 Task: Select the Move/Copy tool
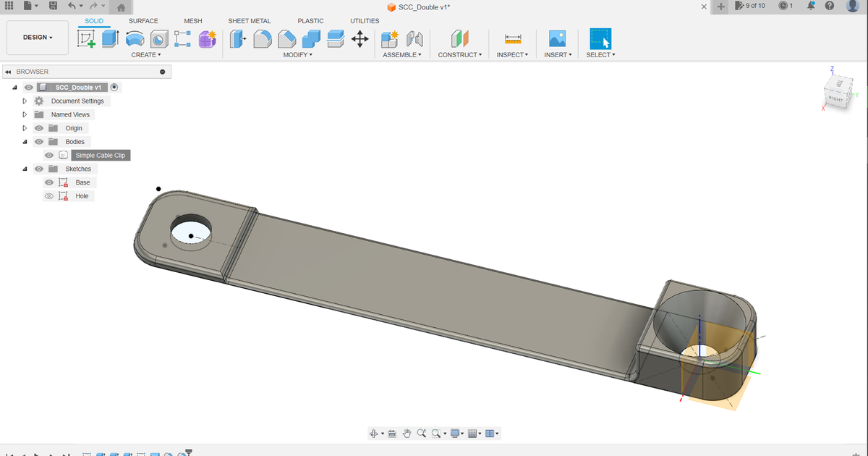361,39
